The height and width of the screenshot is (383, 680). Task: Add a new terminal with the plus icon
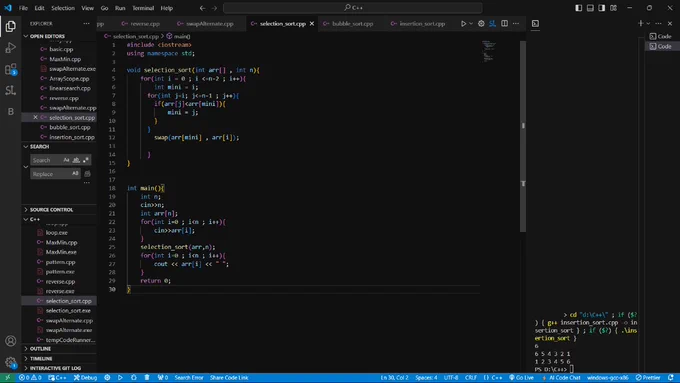pos(641,23)
